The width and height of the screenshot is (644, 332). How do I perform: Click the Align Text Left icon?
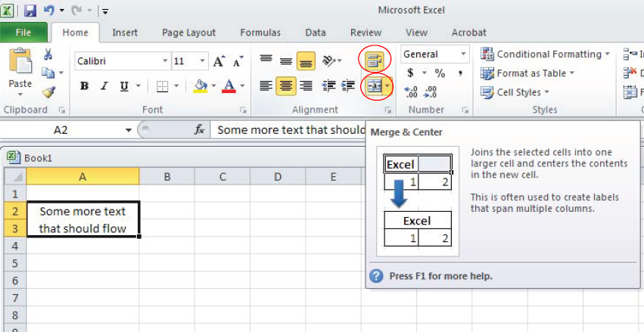(266, 85)
